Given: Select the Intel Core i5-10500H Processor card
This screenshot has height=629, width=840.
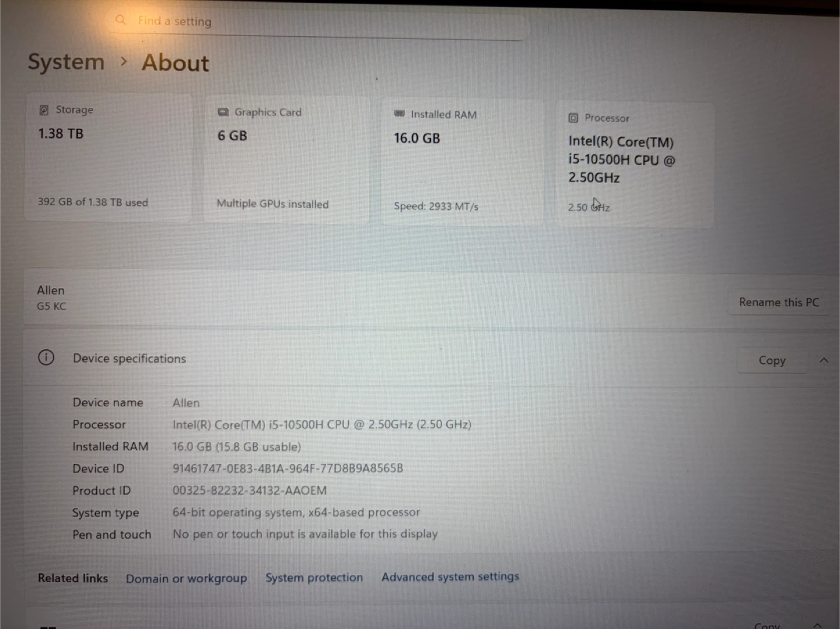Looking at the screenshot, I should pyautogui.click(x=635, y=165).
